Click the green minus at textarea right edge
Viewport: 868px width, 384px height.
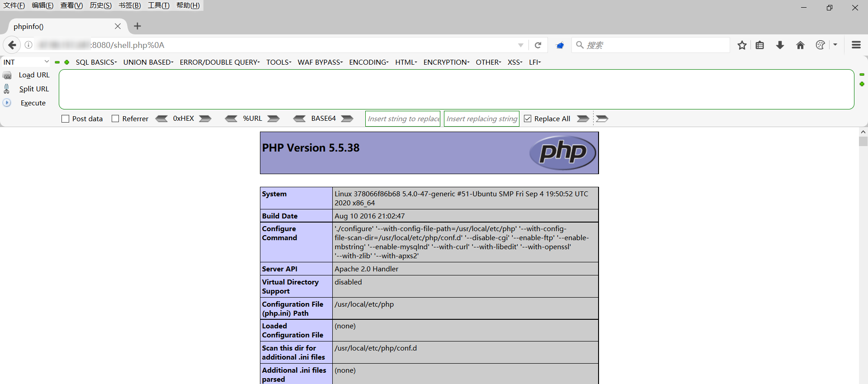(862, 74)
